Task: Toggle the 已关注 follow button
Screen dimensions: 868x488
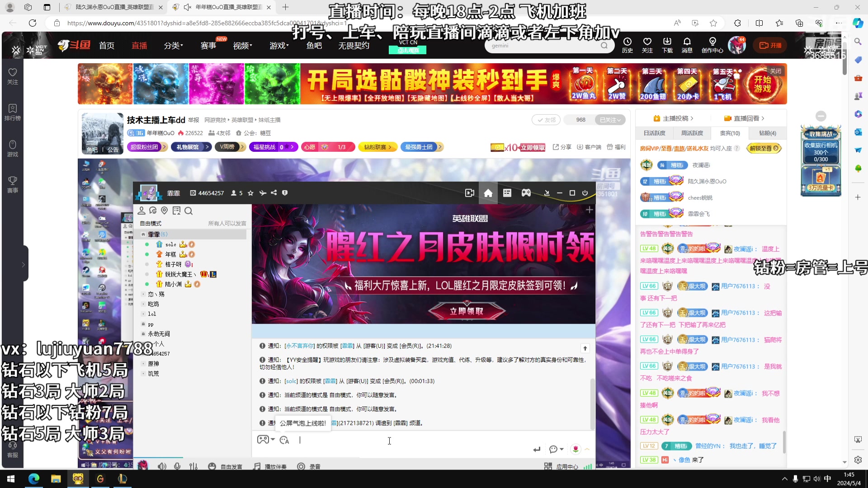Action: tap(610, 120)
